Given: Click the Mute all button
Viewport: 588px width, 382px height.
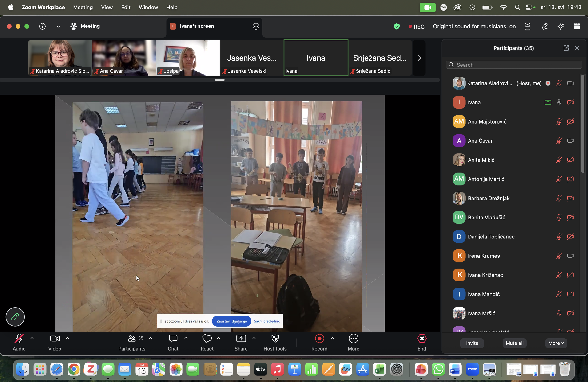Looking at the screenshot, I should (514, 343).
